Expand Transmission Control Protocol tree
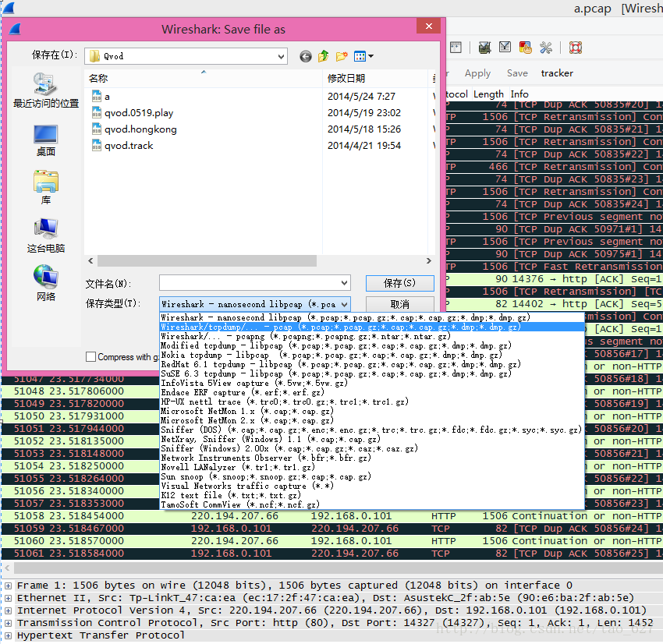This screenshot has height=644, width=663. (x=8, y=623)
